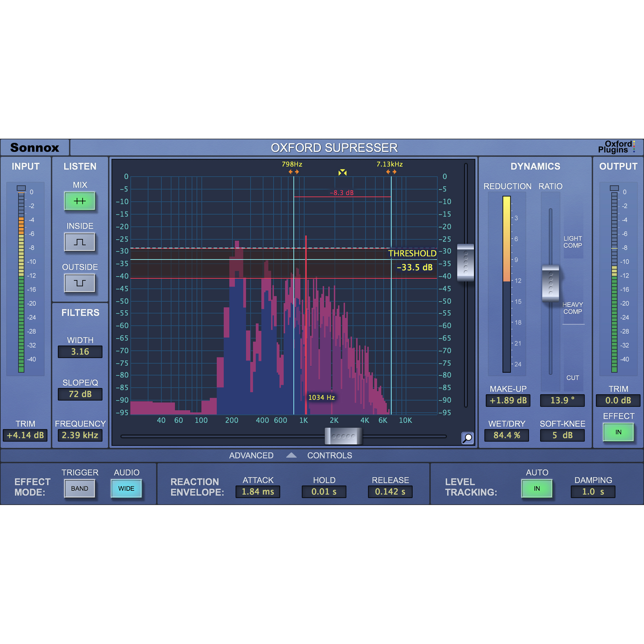Click the 798Hz band edge arrows
The width and height of the screenshot is (644, 644).
[x=293, y=172]
